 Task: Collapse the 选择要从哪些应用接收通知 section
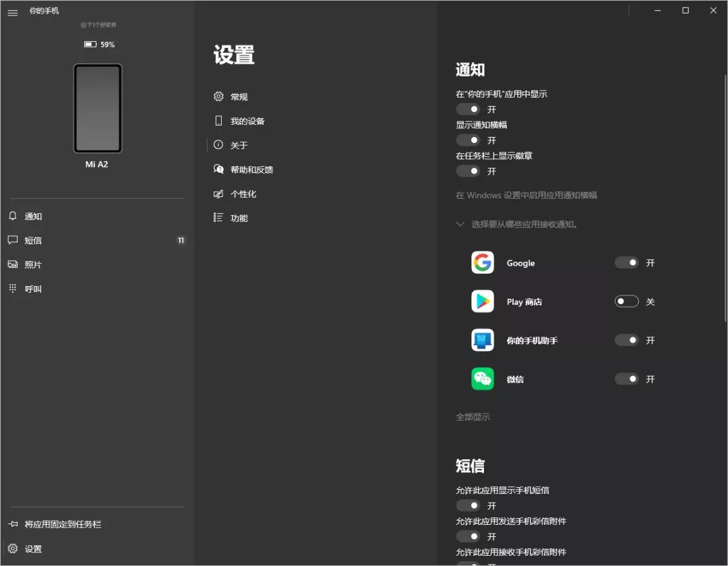click(460, 223)
